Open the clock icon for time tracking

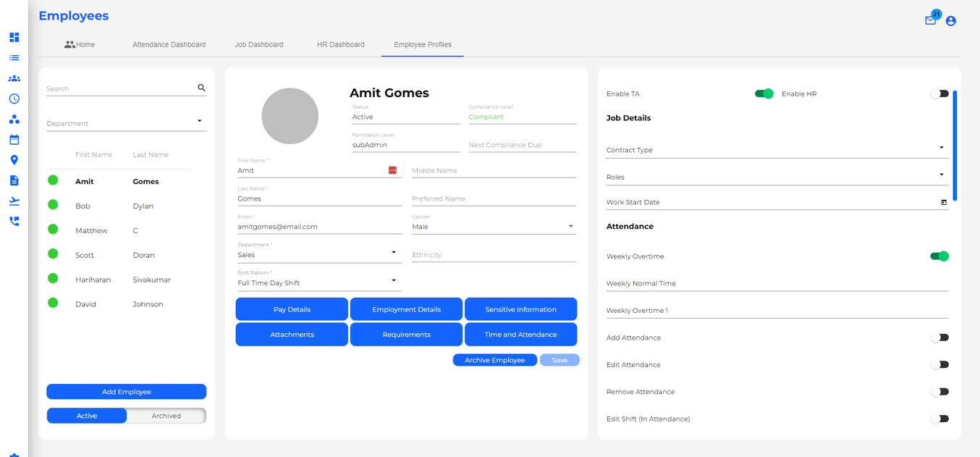point(14,98)
